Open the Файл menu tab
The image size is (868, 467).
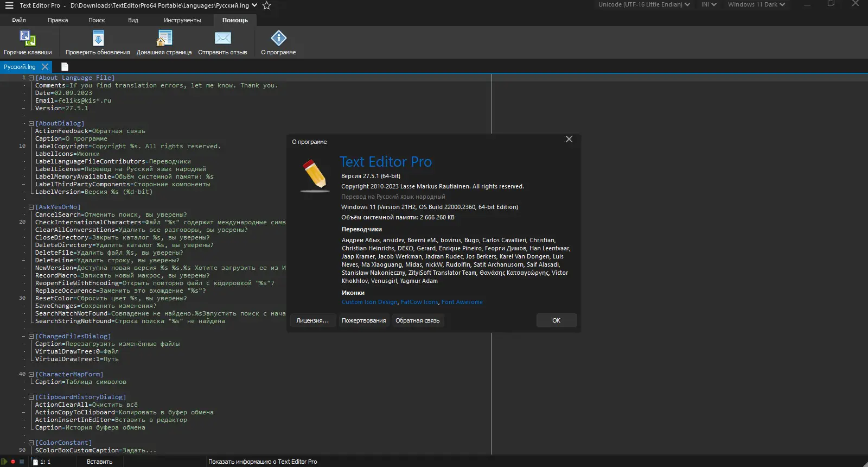pos(18,20)
